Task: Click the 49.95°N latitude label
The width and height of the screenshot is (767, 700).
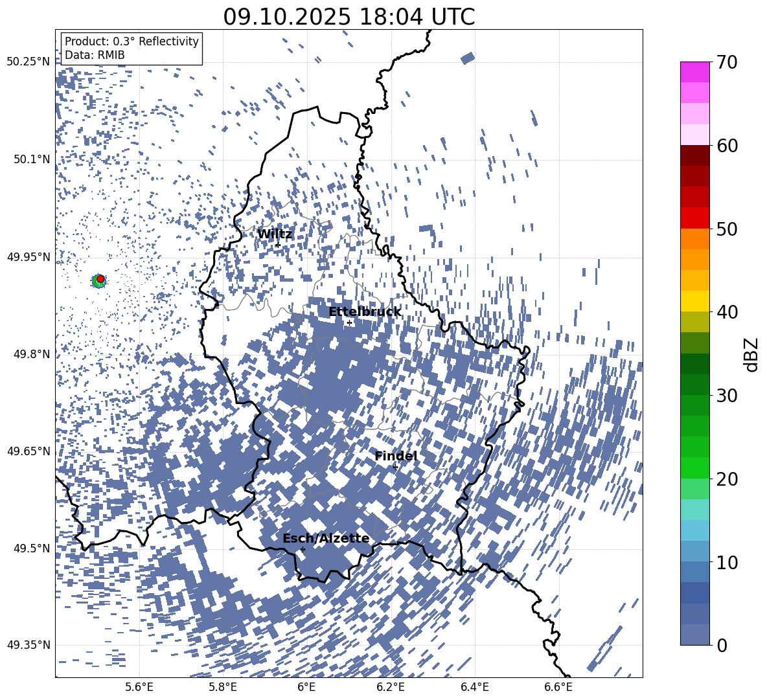Action: pyautogui.click(x=29, y=257)
